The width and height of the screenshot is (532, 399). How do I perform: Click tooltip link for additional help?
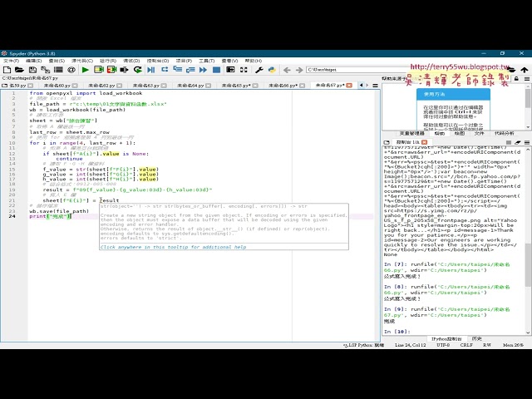pos(174,247)
